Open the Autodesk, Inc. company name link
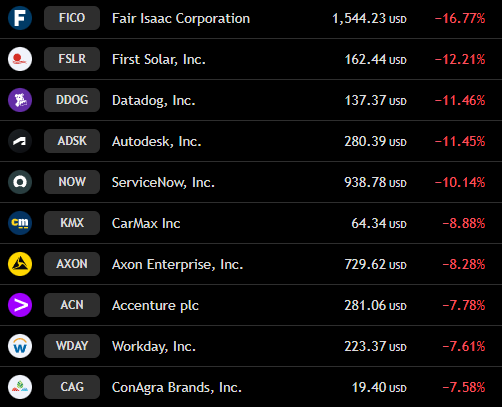Viewport: 502px width, 407px height. point(157,142)
